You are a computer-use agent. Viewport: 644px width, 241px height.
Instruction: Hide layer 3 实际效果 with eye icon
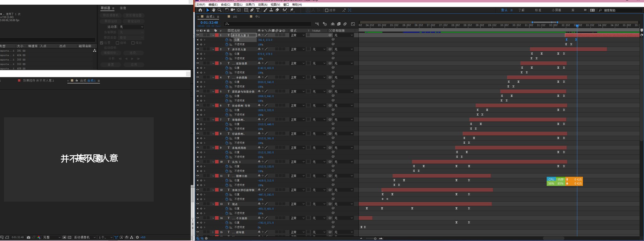(198, 63)
